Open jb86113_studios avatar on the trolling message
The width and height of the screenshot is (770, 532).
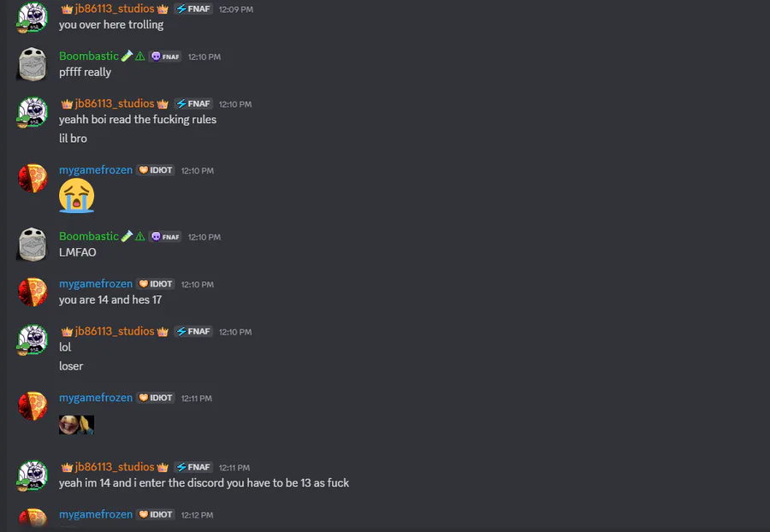[x=33, y=17]
